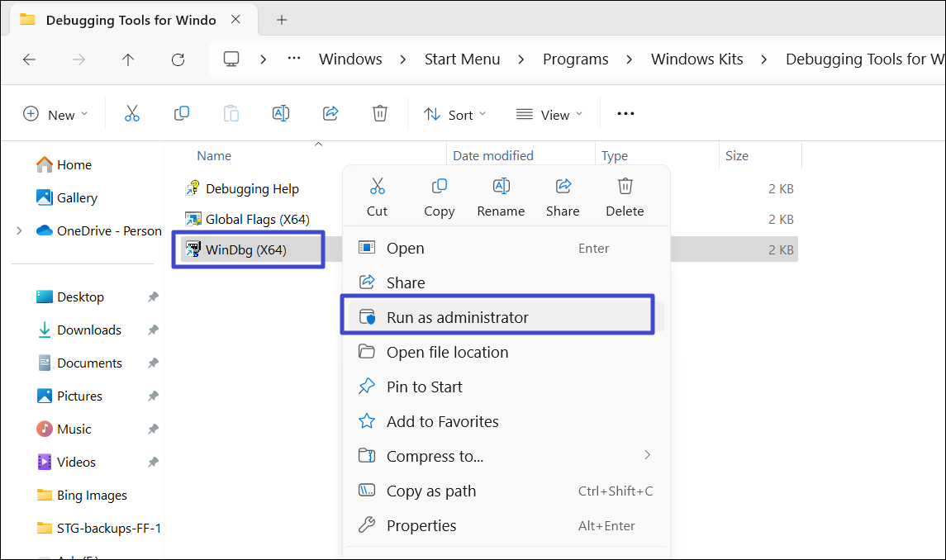This screenshot has width=946, height=560.
Task: Add a new tab with plus button
Action: pos(282,20)
